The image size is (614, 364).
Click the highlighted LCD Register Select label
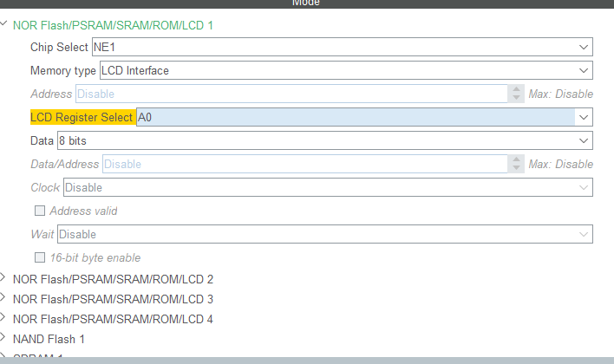click(82, 117)
